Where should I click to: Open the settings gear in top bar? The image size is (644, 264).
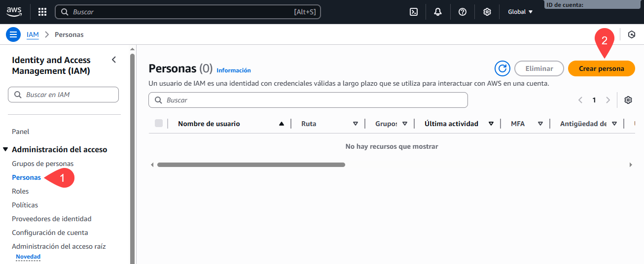[487, 12]
